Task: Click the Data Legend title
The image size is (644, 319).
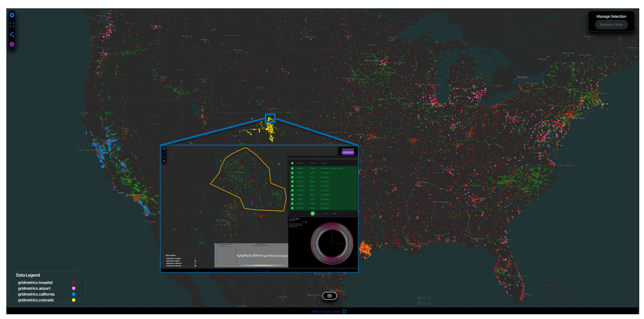Action: pos(28,275)
